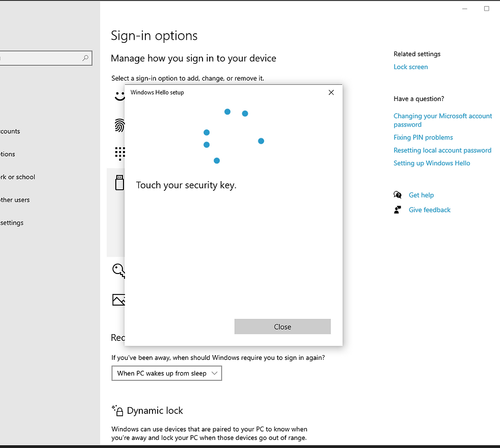
Task: Minimize the Settings window
Action: (465, 9)
